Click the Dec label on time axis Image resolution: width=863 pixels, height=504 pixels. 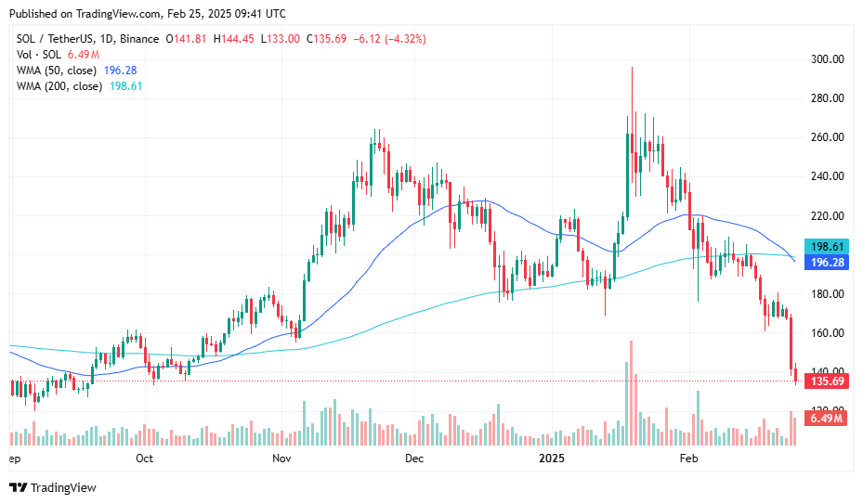point(414,459)
